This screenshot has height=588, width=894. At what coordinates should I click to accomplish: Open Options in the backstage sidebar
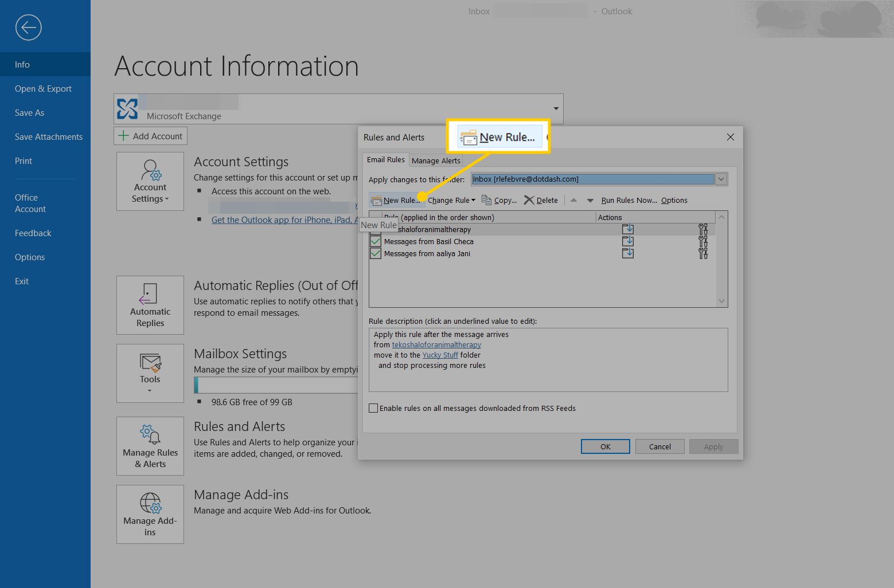pos(45,257)
